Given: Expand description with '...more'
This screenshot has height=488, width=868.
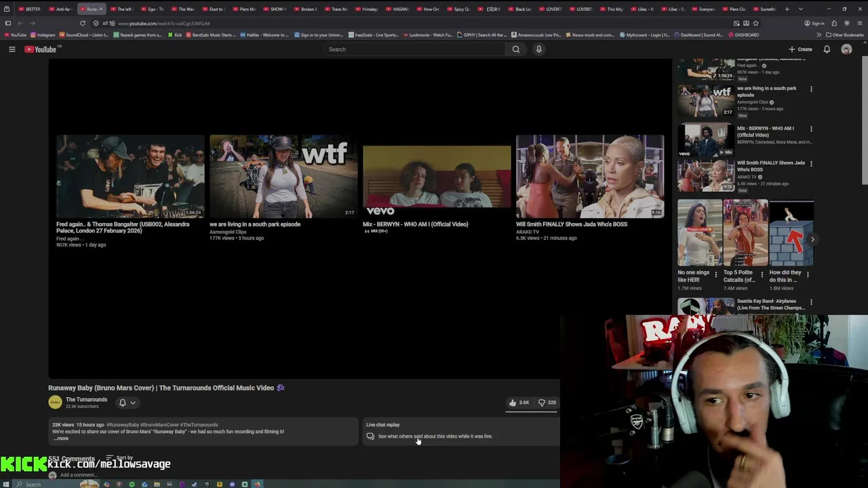Looking at the screenshot, I should pyautogui.click(x=61, y=439).
